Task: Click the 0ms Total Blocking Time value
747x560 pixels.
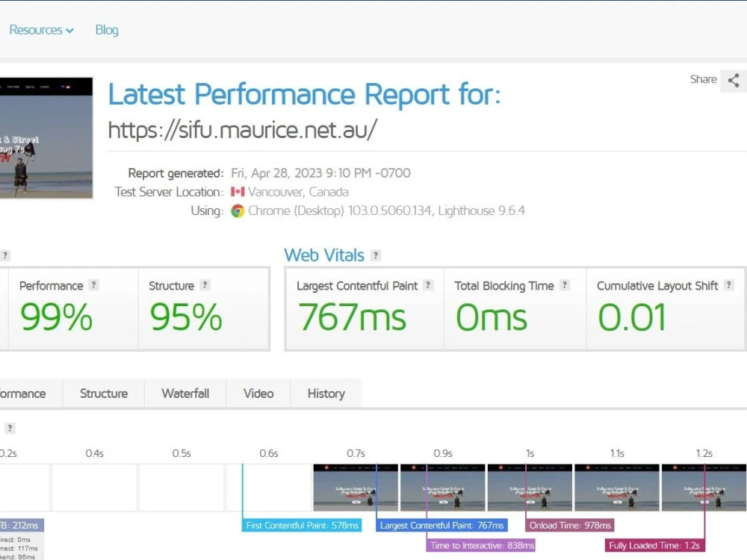Action: point(492,317)
